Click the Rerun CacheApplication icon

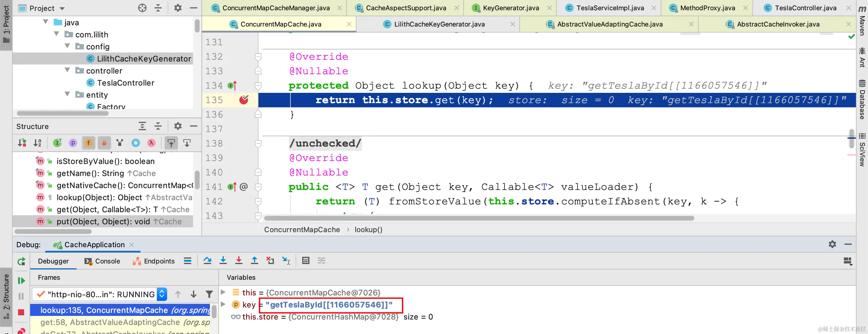point(21,261)
